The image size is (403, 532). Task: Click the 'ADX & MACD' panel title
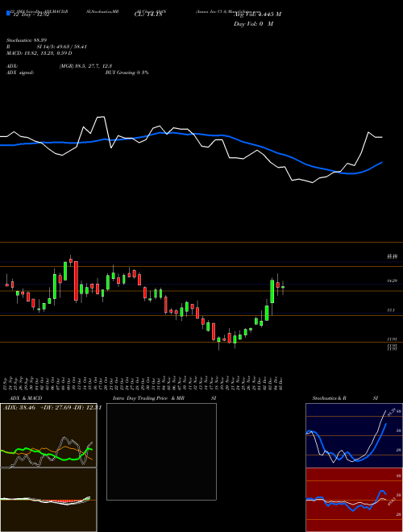coord(26,398)
